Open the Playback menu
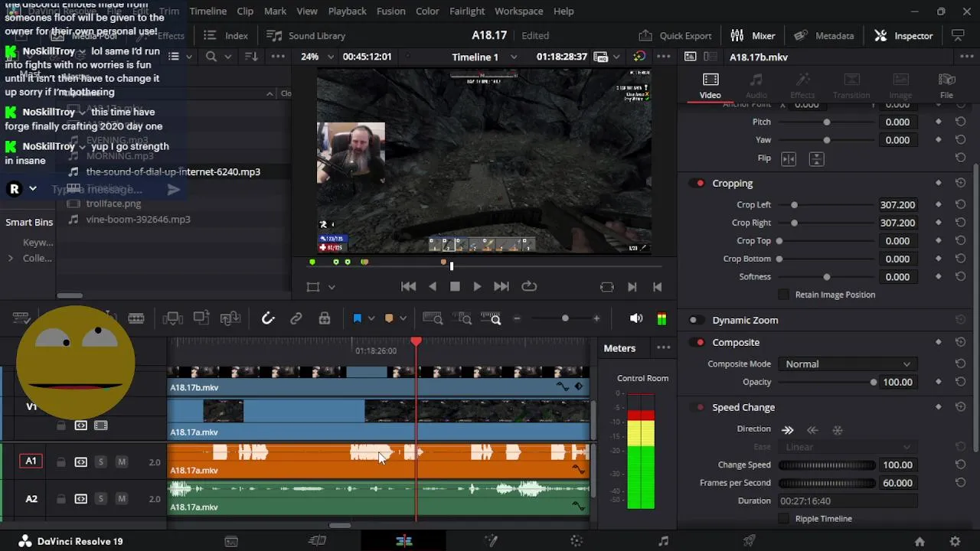Viewport: 980px width, 551px height. point(347,11)
